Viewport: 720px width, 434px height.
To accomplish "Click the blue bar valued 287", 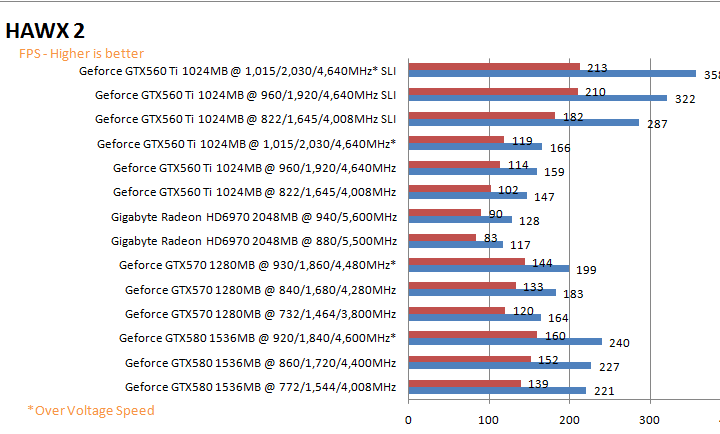I will coord(523,122).
